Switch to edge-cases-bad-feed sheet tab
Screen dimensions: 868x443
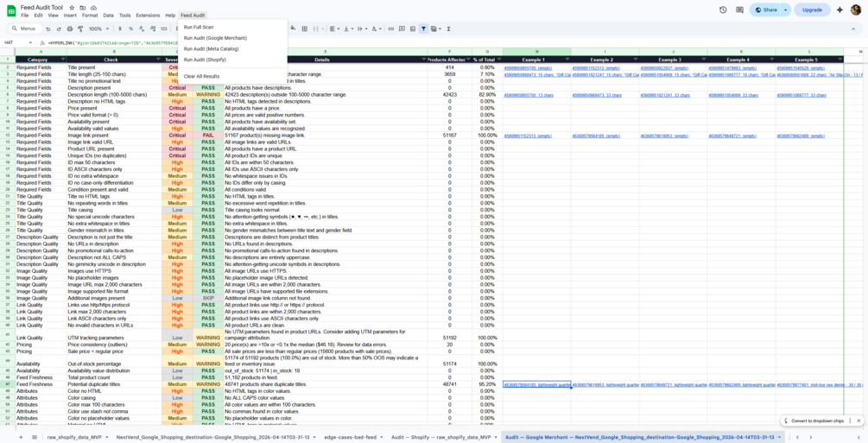point(351,437)
